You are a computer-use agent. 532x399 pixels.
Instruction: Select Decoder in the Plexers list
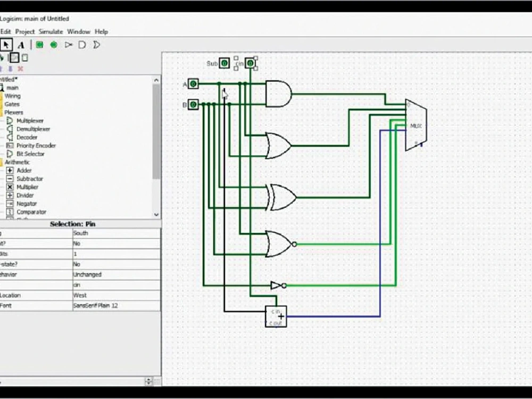tap(27, 137)
